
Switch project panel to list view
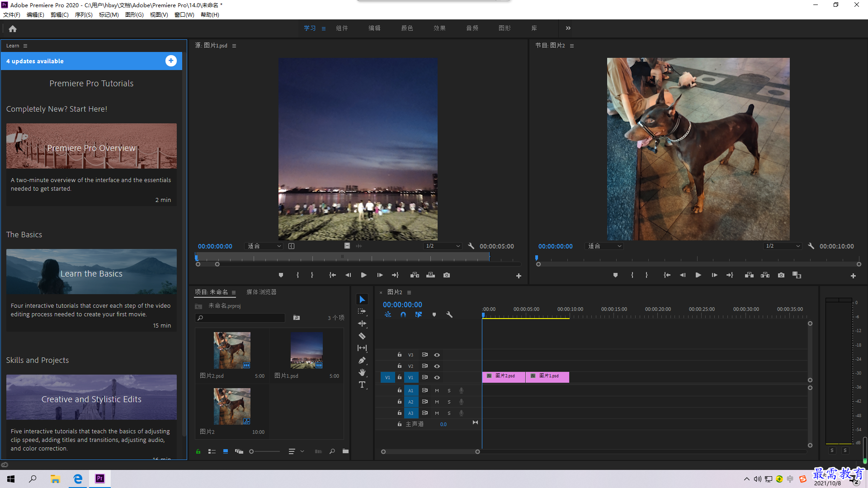pyautogui.click(x=212, y=451)
